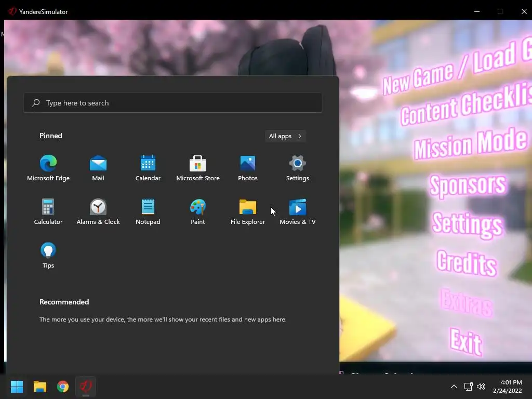Open the Calendar app
The image size is (532, 399).
coord(148,168)
